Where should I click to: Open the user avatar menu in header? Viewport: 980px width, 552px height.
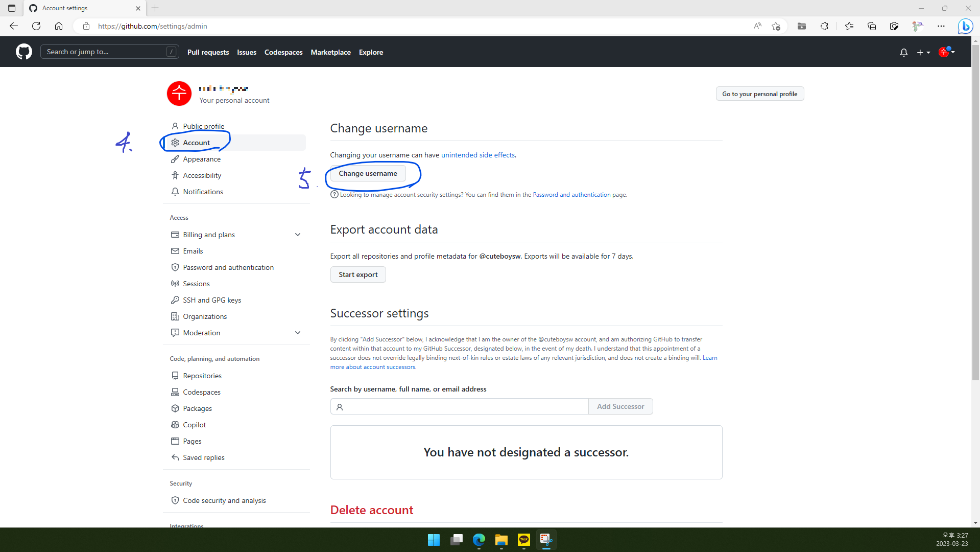(946, 52)
